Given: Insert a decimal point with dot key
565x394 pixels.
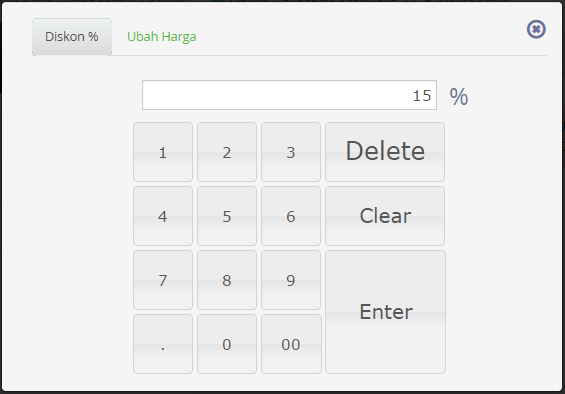Looking at the screenshot, I should click(163, 344).
